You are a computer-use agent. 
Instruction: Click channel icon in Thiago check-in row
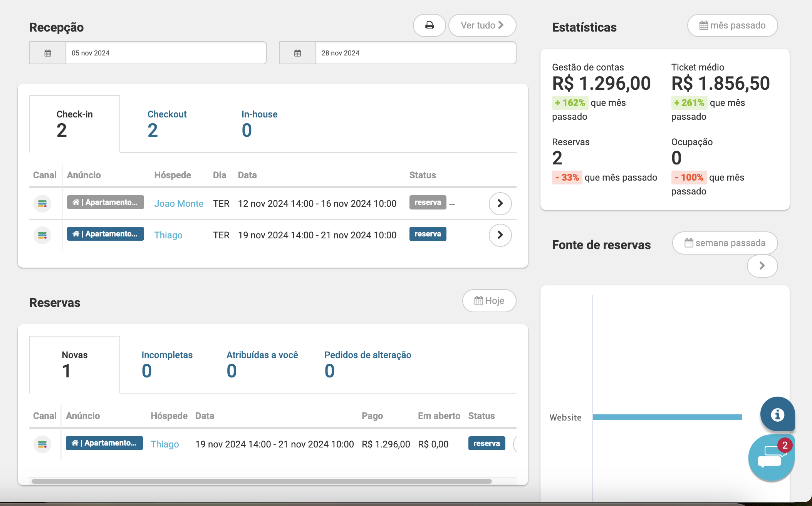tap(42, 235)
